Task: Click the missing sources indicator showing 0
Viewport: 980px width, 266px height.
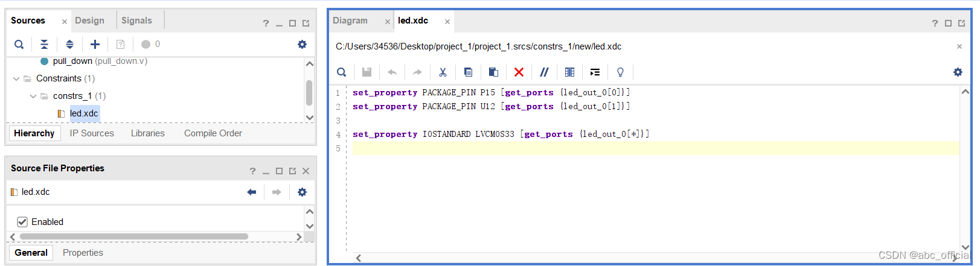Action: click(x=150, y=44)
